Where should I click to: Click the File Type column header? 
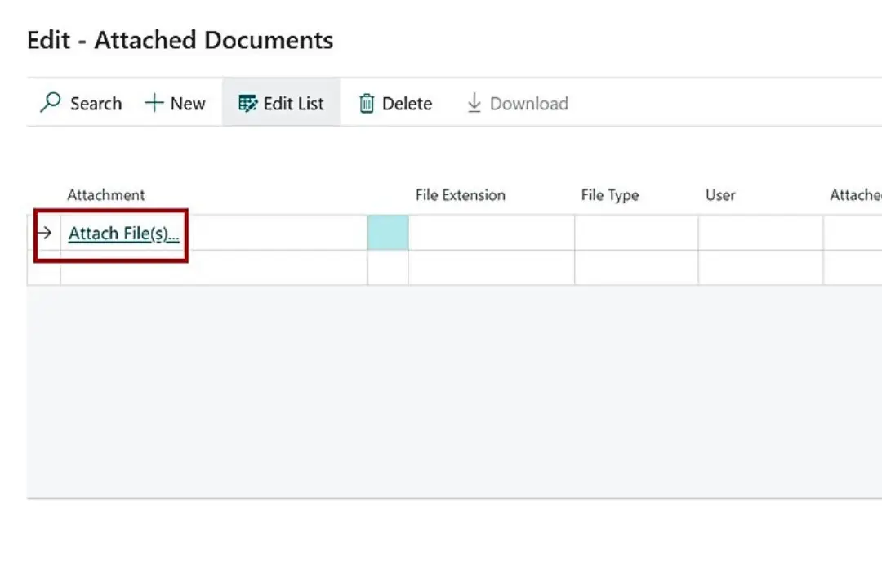pos(610,194)
